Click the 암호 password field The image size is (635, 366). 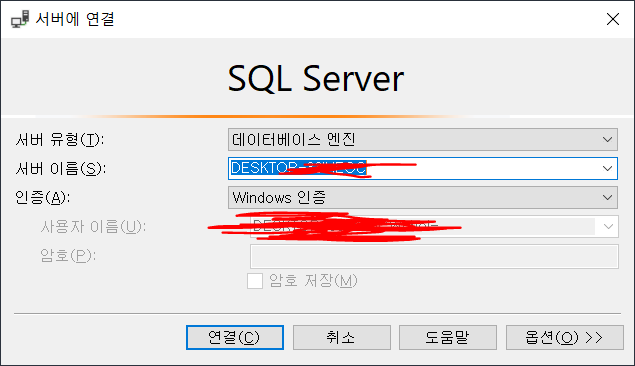coord(434,256)
